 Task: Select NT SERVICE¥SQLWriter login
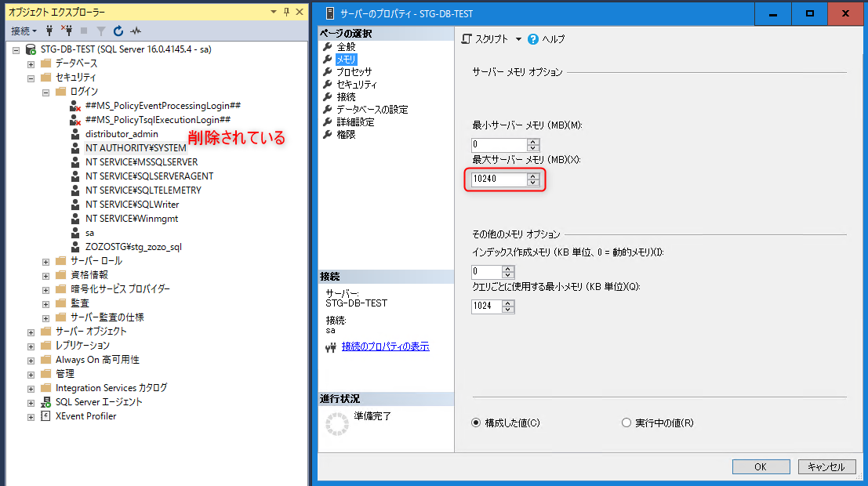tap(133, 205)
